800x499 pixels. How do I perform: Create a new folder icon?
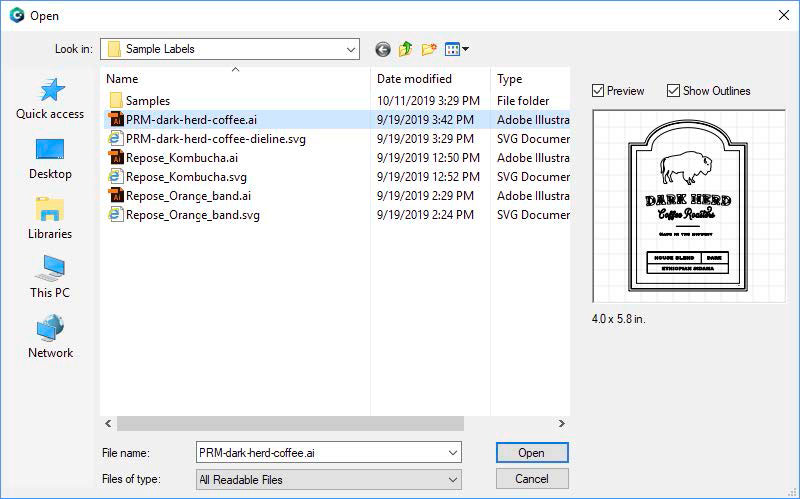tap(429, 49)
